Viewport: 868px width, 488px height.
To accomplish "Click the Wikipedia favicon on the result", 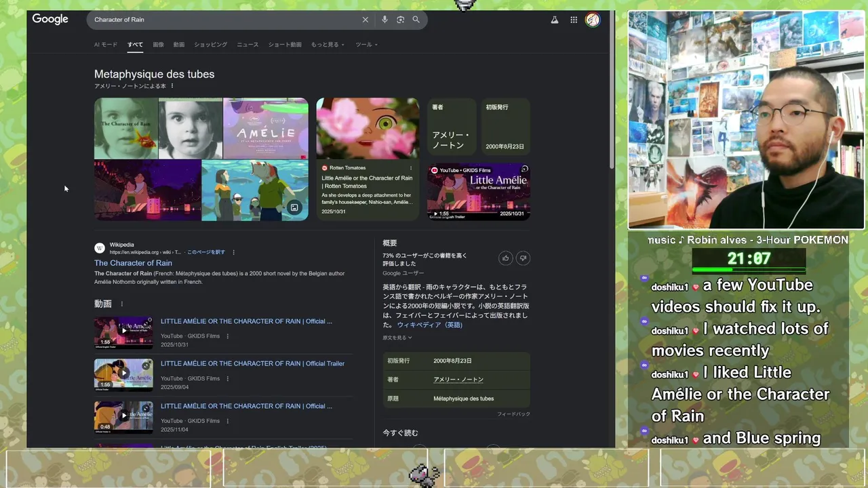I will [x=100, y=248].
